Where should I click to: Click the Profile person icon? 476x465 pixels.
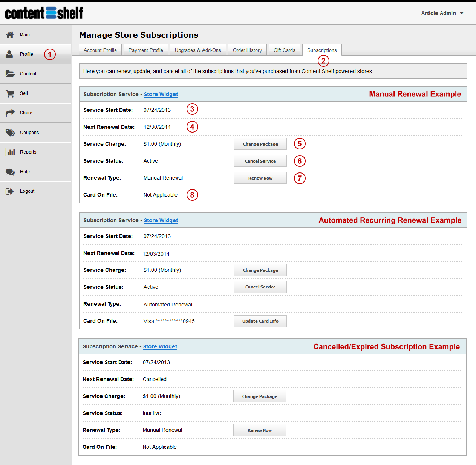pyautogui.click(x=9, y=54)
